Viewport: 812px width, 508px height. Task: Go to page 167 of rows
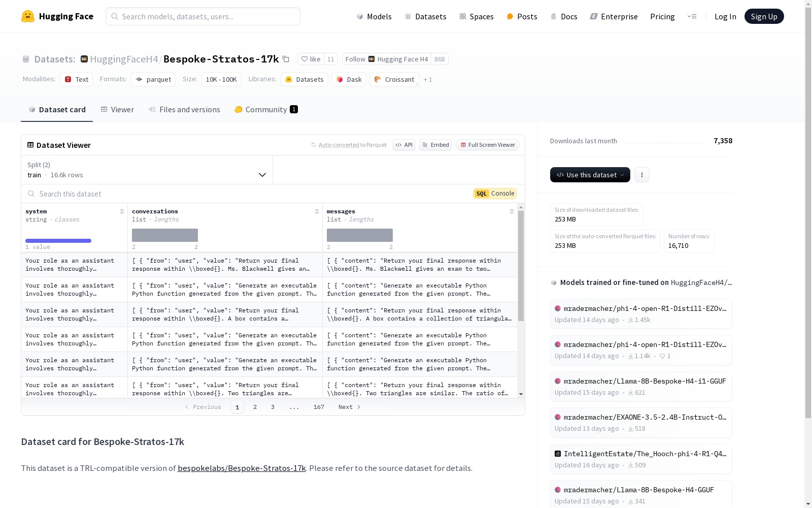click(x=319, y=407)
